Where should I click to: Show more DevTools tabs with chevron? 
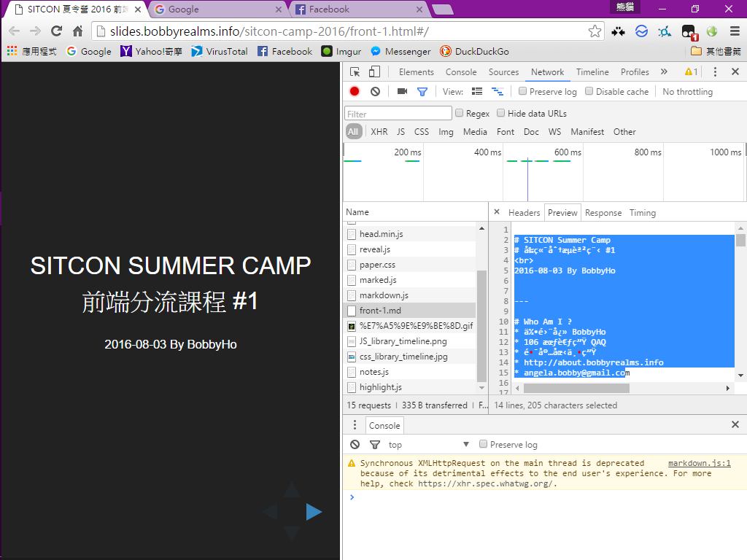664,71
